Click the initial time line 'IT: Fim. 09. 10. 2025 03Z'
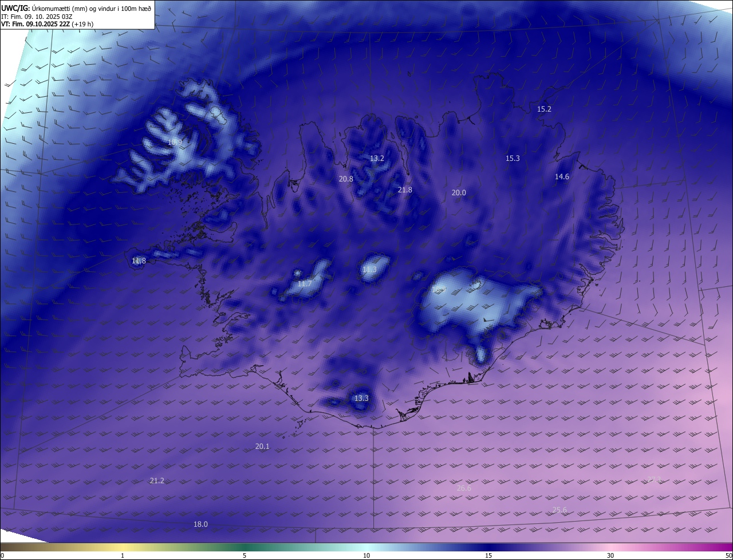 [x=36, y=16]
